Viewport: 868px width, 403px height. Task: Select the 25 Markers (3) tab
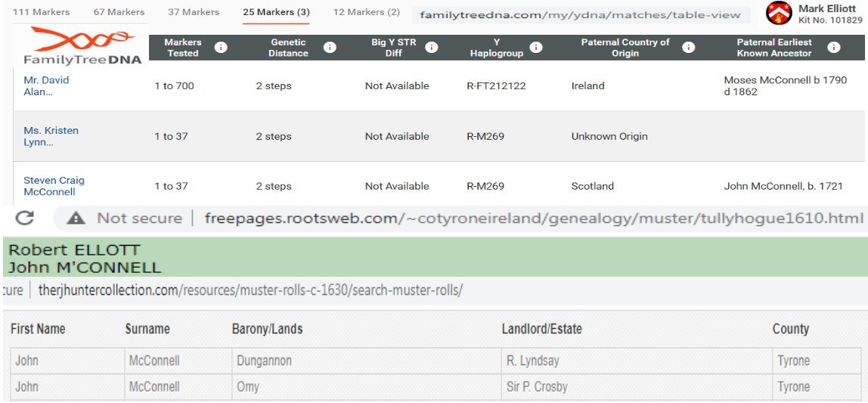[276, 12]
